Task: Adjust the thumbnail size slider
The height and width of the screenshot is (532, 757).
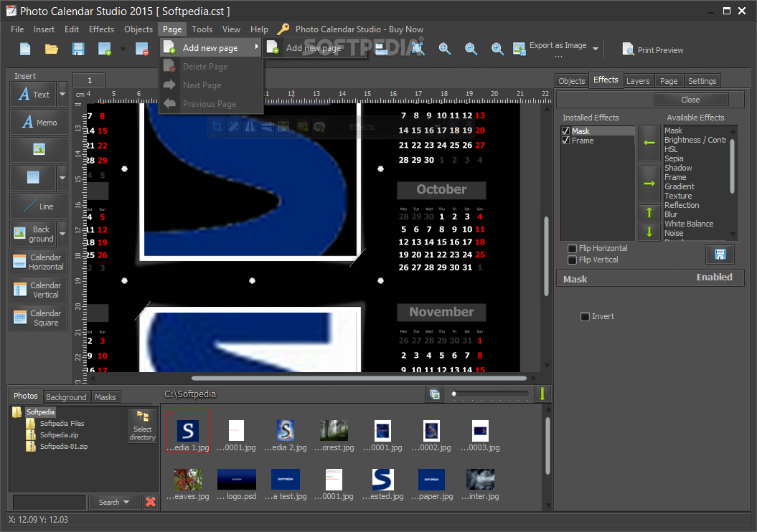Action: pyautogui.click(x=490, y=394)
